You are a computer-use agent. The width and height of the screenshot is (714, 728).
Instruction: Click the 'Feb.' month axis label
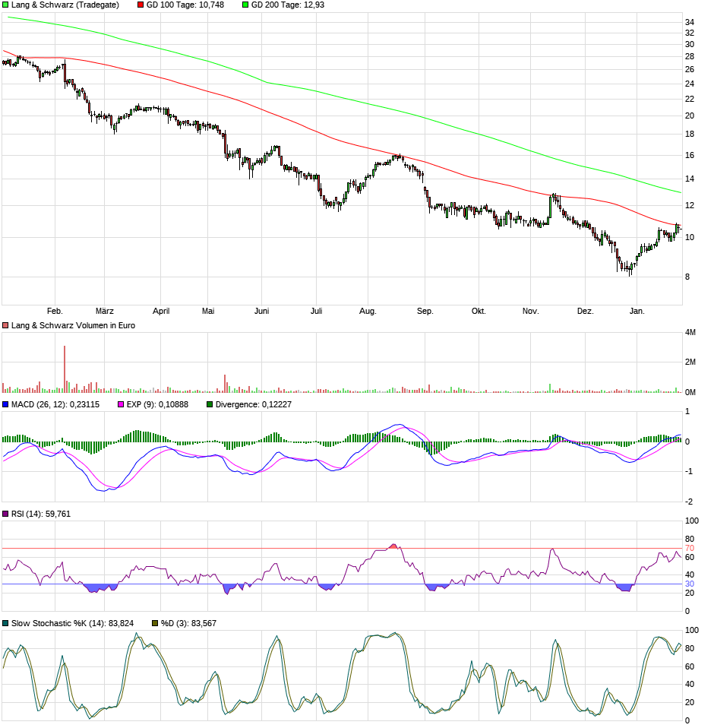click(55, 312)
